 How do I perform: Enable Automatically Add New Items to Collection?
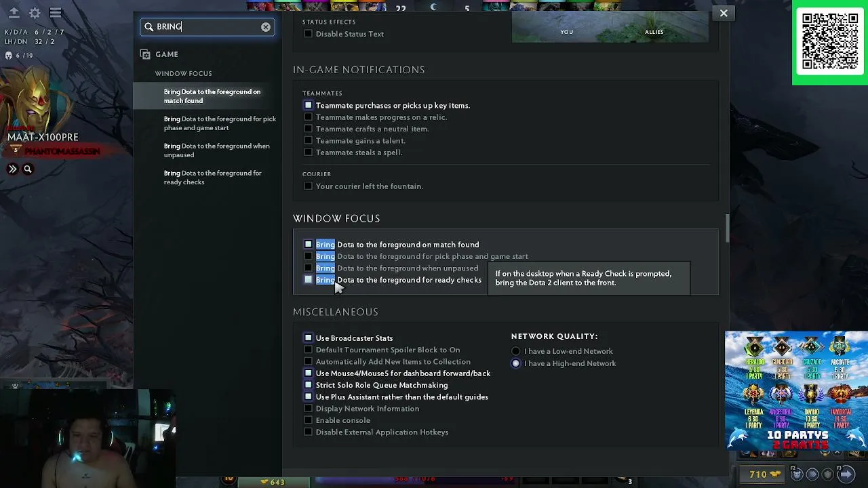point(309,362)
